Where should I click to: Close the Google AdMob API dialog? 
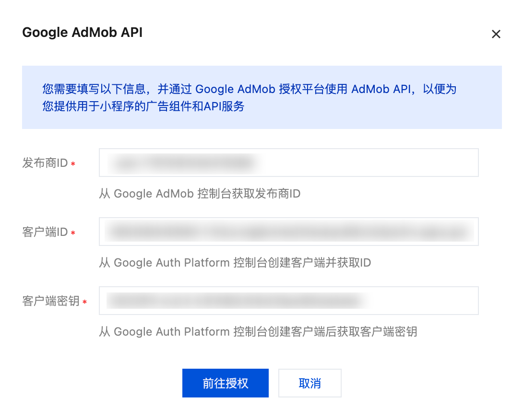pos(496,34)
